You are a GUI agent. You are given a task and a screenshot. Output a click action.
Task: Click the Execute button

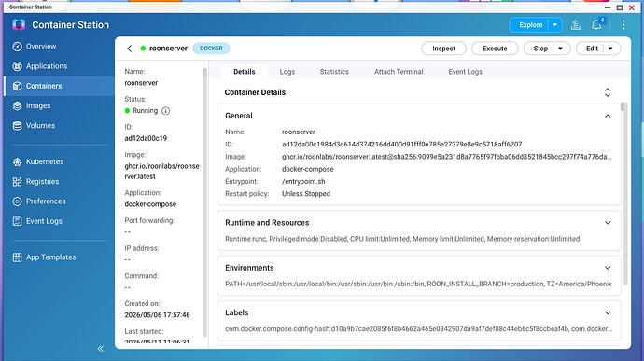[495, 49]
